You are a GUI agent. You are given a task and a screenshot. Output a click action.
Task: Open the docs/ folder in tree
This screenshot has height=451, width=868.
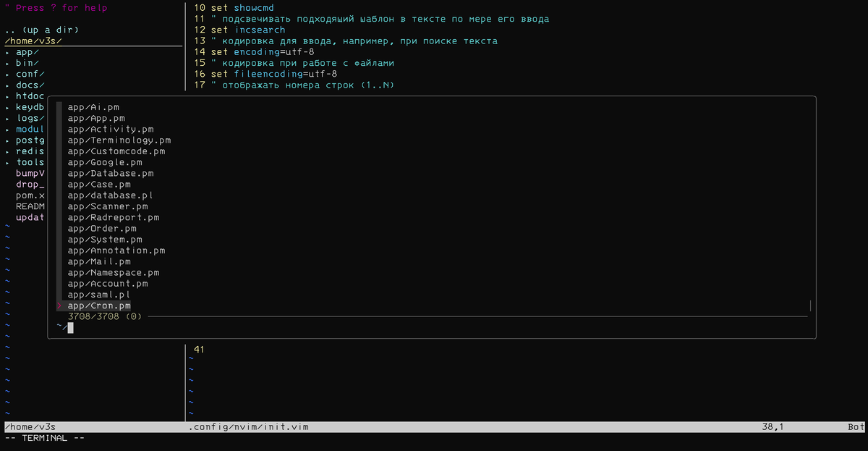pyautogui.click(x=30, y=85)
